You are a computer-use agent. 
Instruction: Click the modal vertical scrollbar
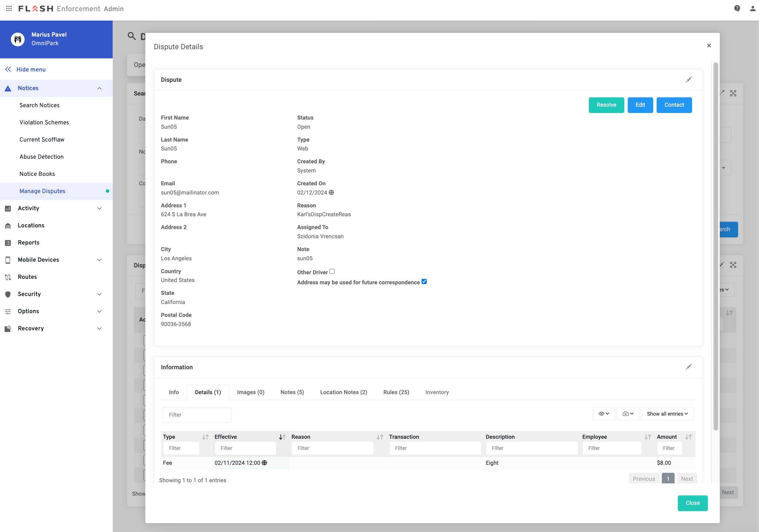pyautogui.click(x=715, y=246)
